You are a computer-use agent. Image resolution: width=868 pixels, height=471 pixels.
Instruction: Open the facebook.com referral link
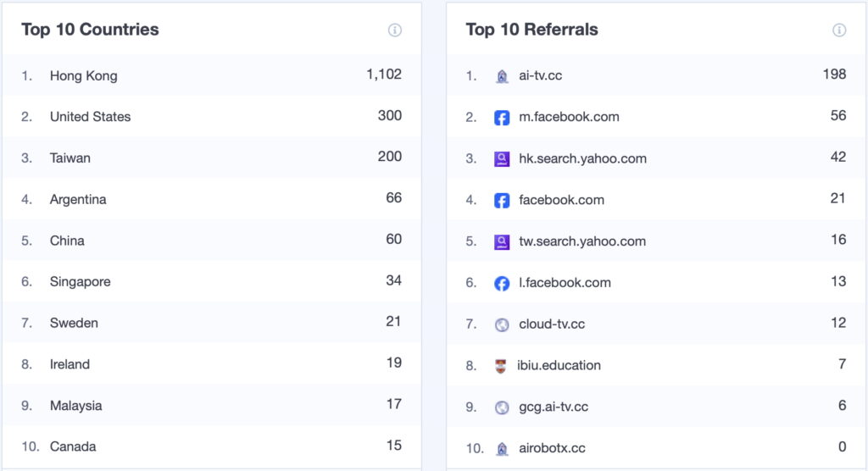[x=561, y=200]
